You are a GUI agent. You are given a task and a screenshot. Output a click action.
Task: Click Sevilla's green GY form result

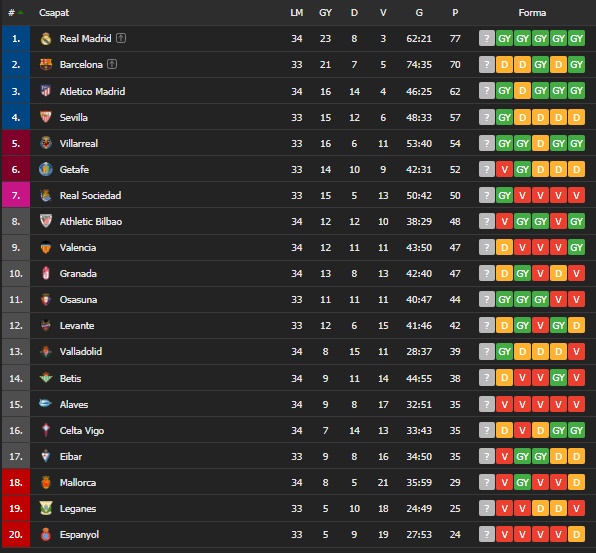(504, 117)
